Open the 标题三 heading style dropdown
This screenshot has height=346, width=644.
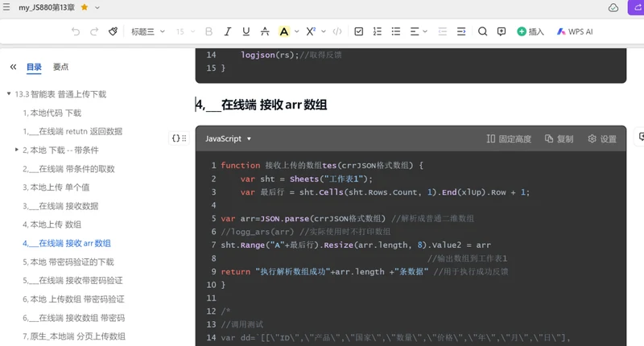[148, 31]
